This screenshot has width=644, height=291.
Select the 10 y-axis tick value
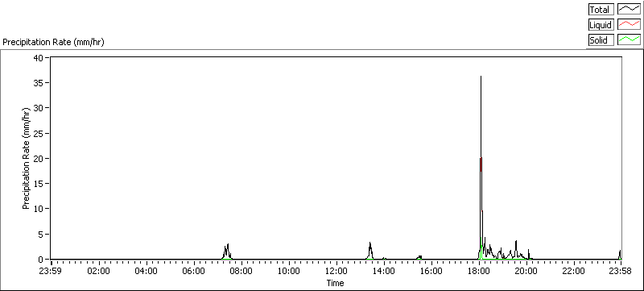[39, 209]
